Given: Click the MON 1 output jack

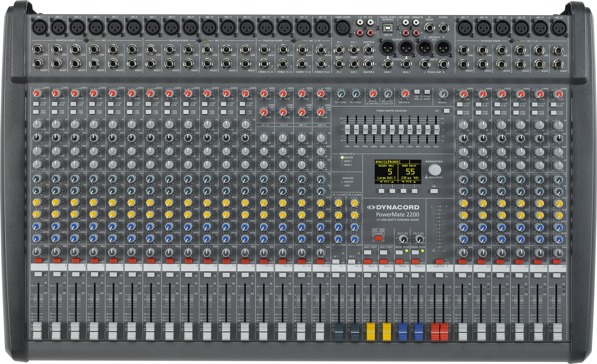Looking at the screenshot, I should pos(388,64).
